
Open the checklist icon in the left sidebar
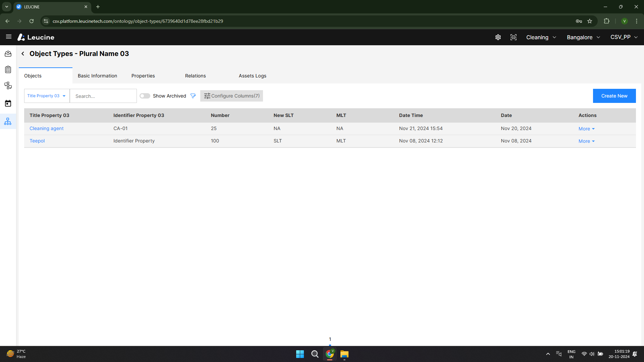click(x=8, y=70)
